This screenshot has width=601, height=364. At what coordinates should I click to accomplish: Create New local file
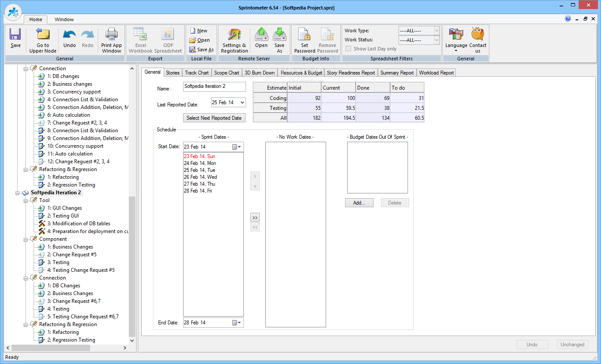click(x=198, y=31)
